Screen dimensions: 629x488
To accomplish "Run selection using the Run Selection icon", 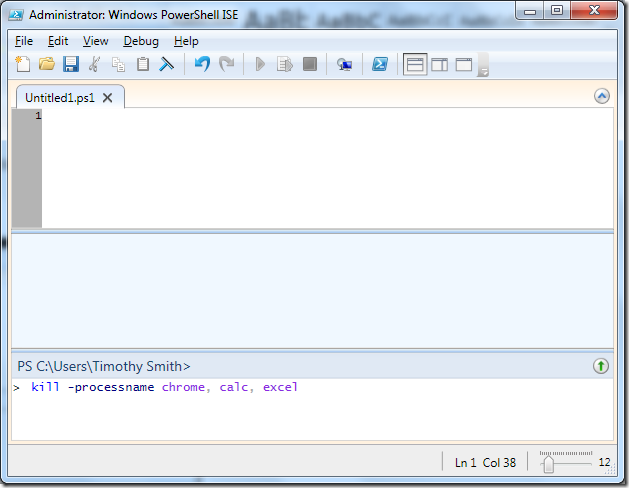I will pos(285,64).
